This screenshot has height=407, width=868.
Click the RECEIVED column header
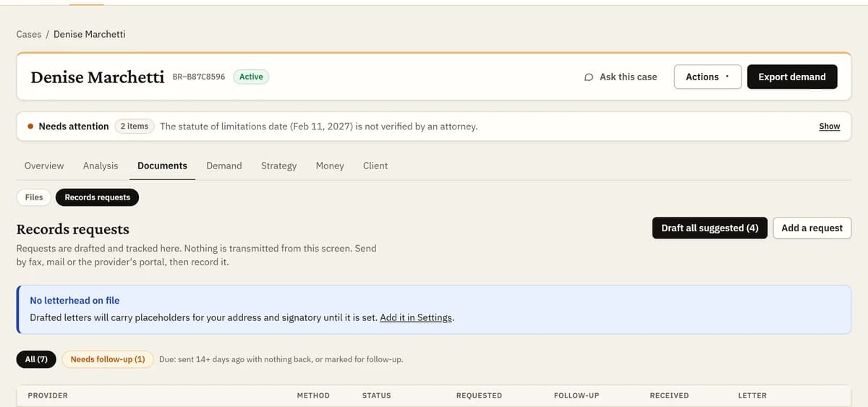coord(669,395)
